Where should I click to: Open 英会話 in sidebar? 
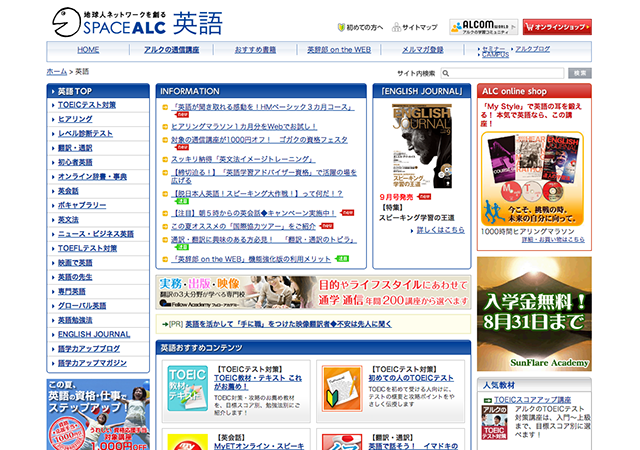click(x=68, y=191)
